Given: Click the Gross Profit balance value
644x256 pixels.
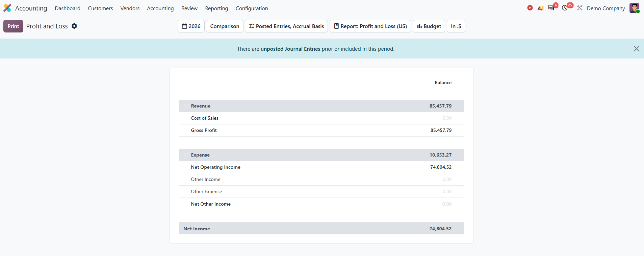Looking at the screenshot, I should click(441, 130).
